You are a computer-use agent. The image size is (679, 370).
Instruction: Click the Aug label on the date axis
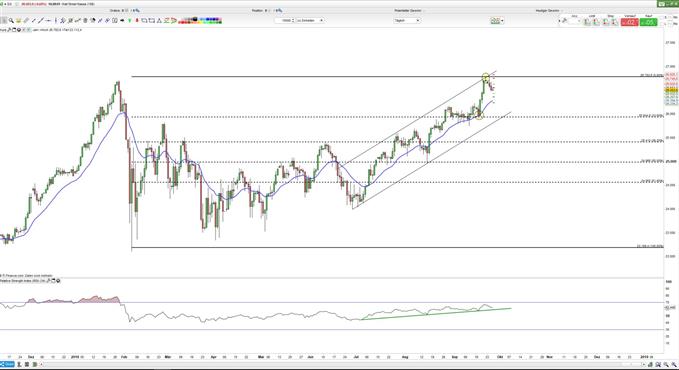coord(405,357)
